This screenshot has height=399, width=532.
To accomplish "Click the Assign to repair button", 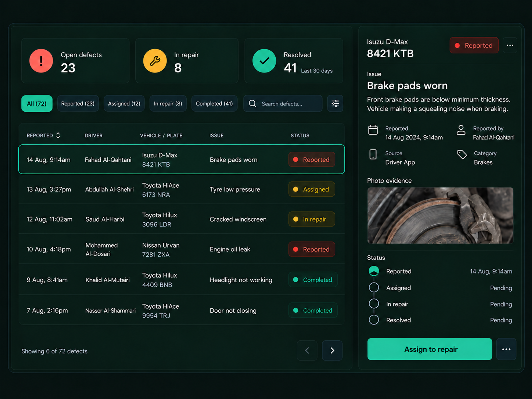I will click(429, 349).
